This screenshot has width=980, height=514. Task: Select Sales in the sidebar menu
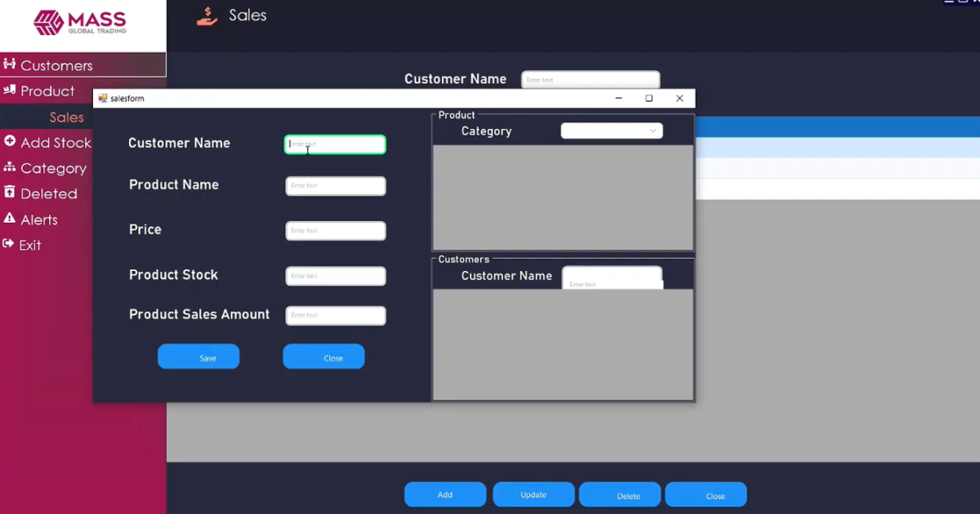pyautogui.click(x=65, y=117)
